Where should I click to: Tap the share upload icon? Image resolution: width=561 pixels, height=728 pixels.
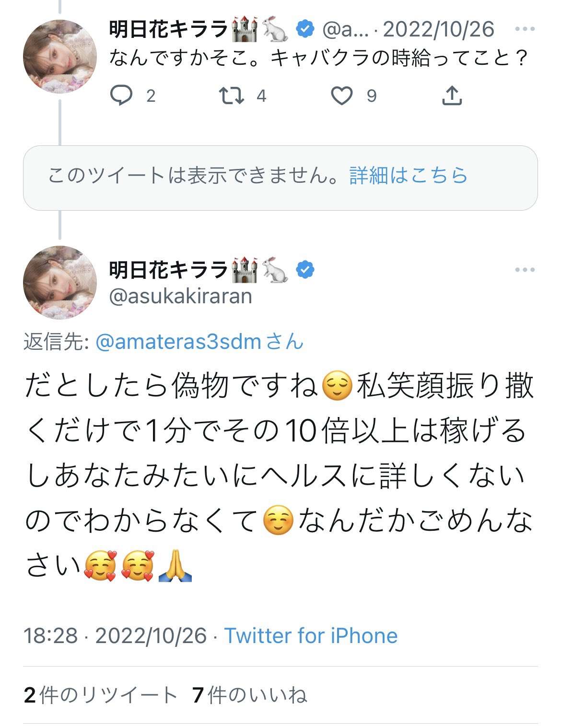coord(452,95)
